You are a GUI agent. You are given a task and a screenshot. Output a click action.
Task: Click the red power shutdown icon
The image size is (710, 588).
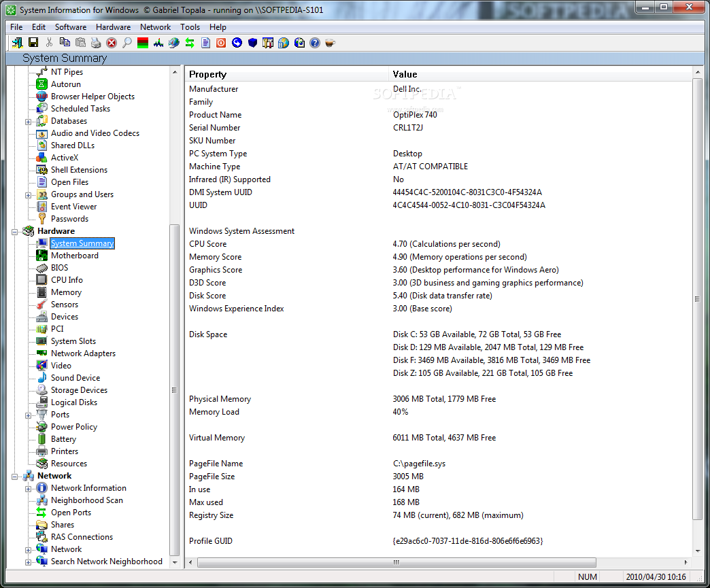221,43
